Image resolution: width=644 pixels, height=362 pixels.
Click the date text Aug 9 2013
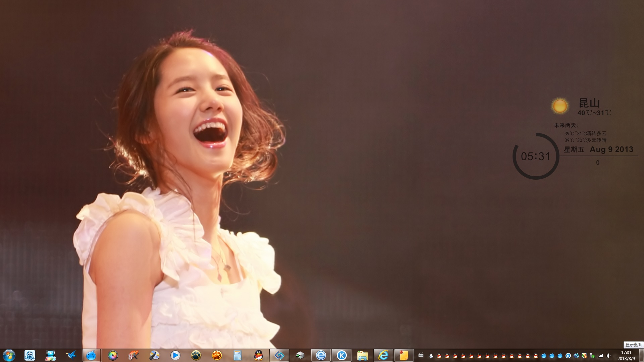611,149
